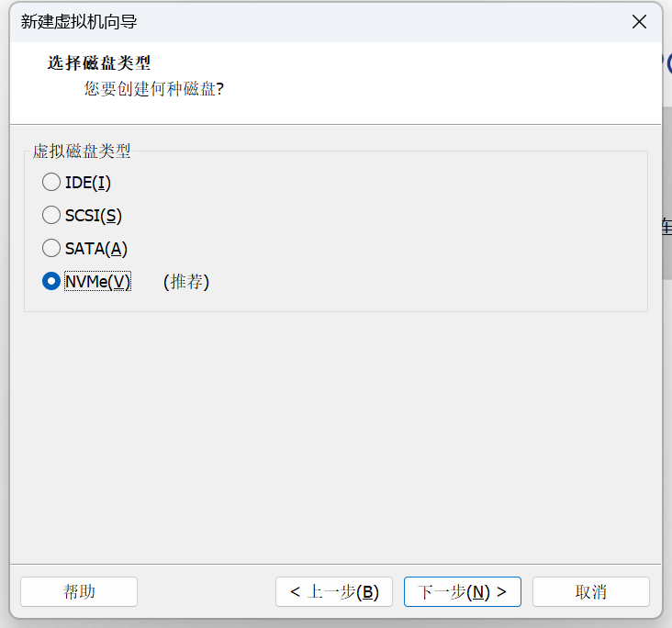
Task: Click the background window scrollbar at right edge
Action: (667, 193)
